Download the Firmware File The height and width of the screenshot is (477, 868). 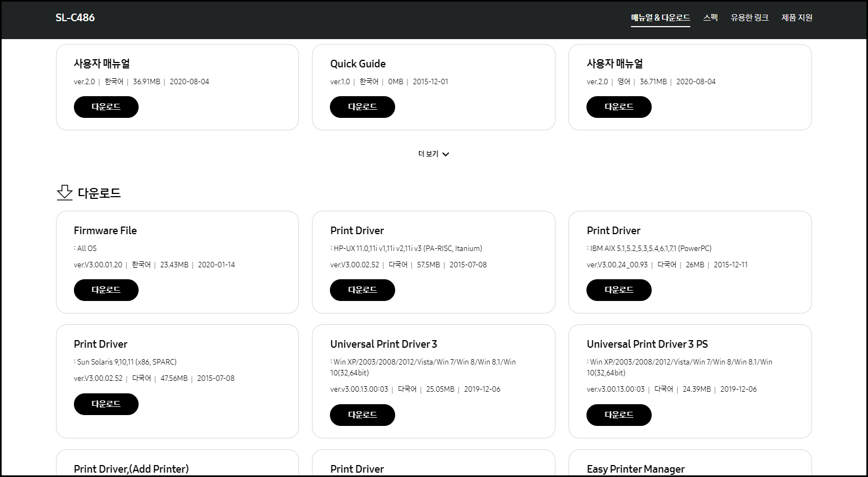[x=106, y=290]
